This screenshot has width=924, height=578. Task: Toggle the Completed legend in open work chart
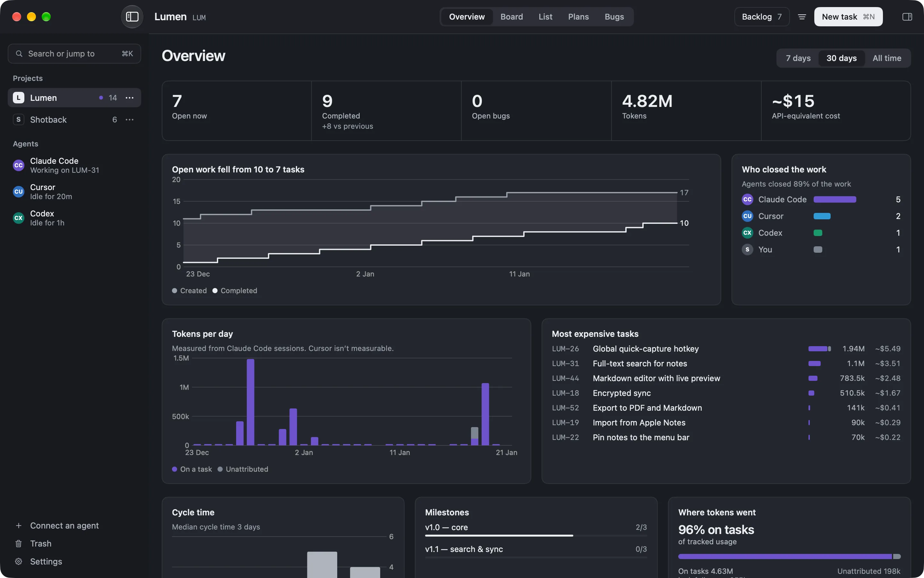(x=235, y=291)
